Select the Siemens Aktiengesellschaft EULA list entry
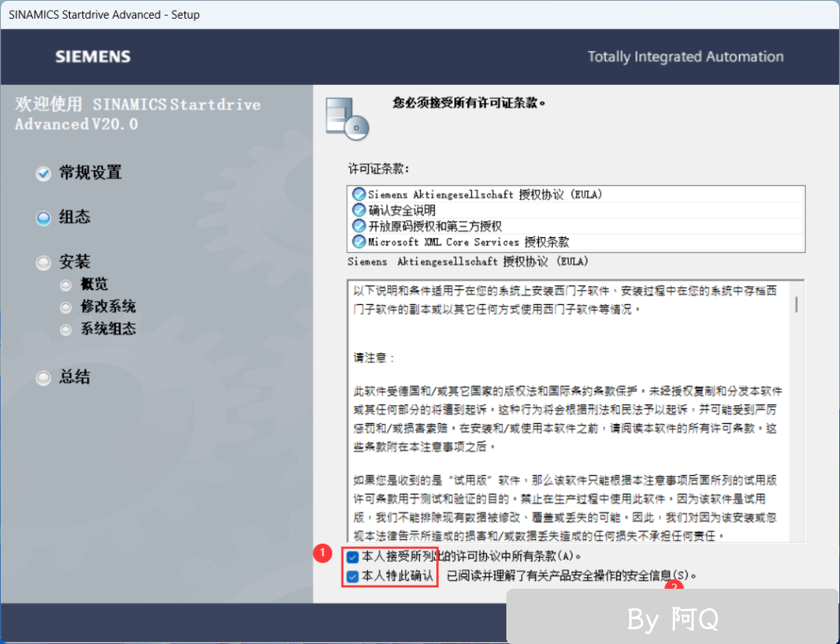Screen dimensions: 840x644 [576, 194]
